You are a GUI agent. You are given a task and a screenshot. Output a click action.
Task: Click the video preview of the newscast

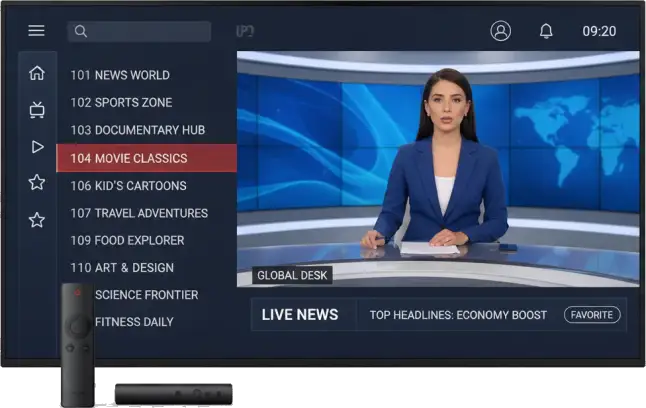point(438,169)
